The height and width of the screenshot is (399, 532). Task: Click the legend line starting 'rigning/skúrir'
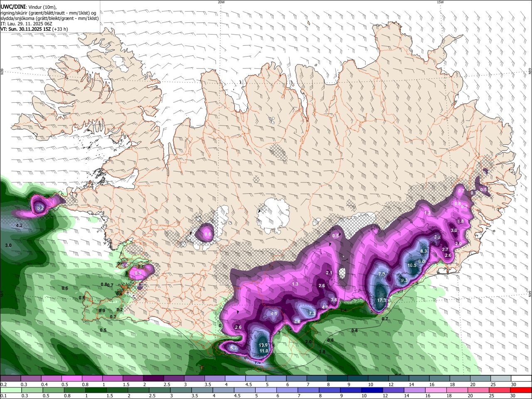(x=48, y=13)
